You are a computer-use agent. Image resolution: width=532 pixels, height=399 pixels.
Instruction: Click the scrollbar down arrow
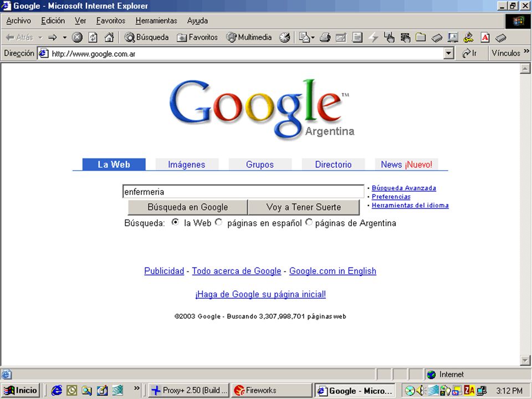(x=525, y=360)
